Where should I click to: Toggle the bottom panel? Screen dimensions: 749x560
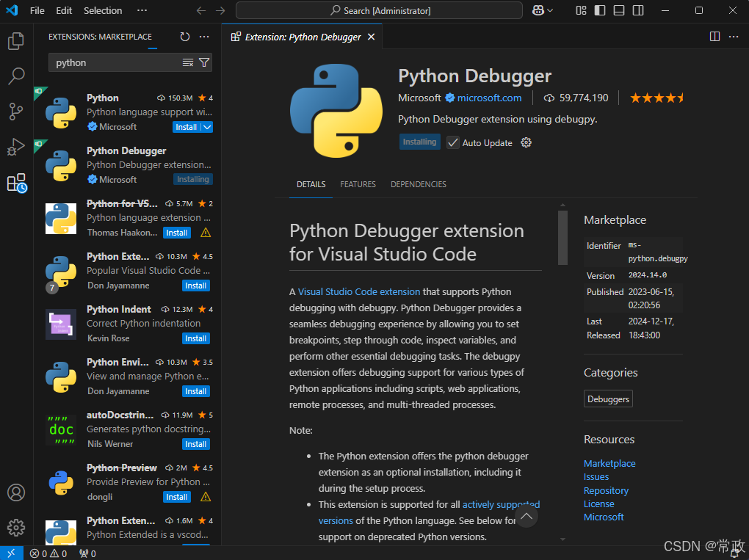(619, 10)
